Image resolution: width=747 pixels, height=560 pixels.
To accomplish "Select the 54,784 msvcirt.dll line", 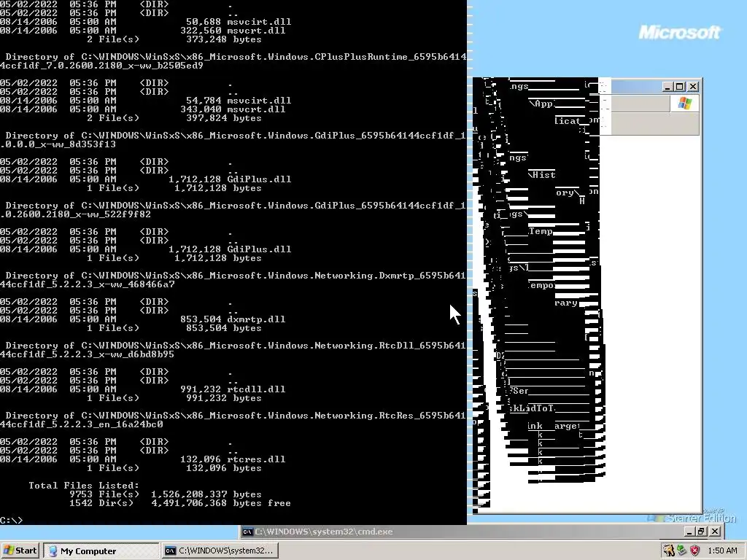I will point(145,101).
